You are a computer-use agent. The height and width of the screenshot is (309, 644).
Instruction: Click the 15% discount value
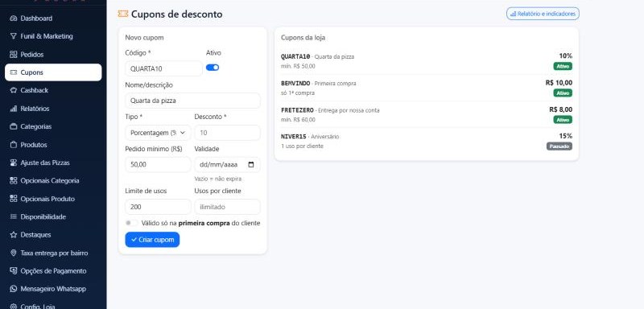(x=566, y=136)
